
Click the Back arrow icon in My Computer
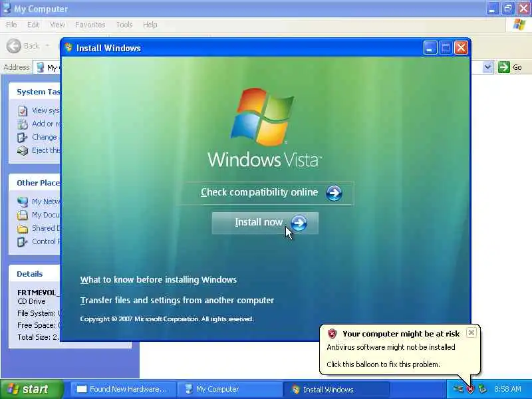[14, 46]
